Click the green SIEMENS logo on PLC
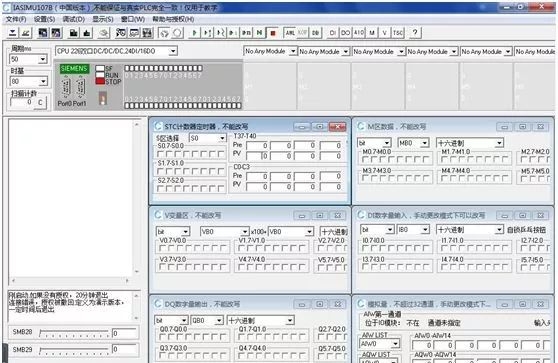 74,68
